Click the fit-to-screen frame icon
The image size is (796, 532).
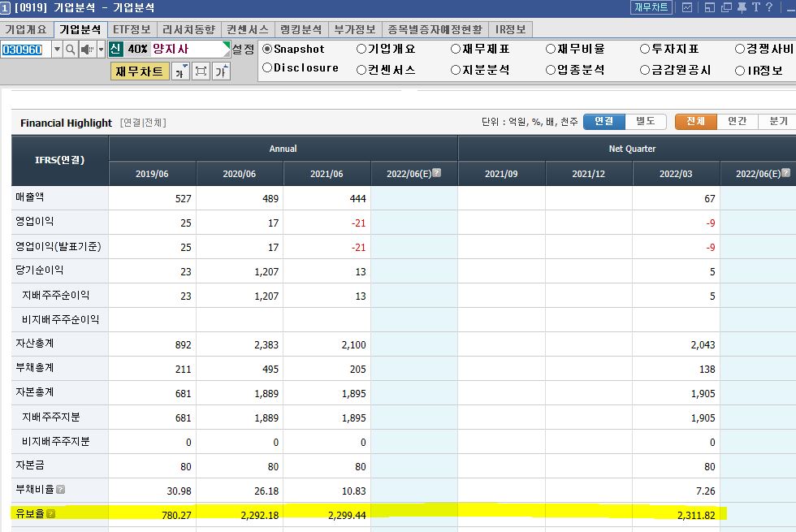pyautogui.click(x=201, y=71)
